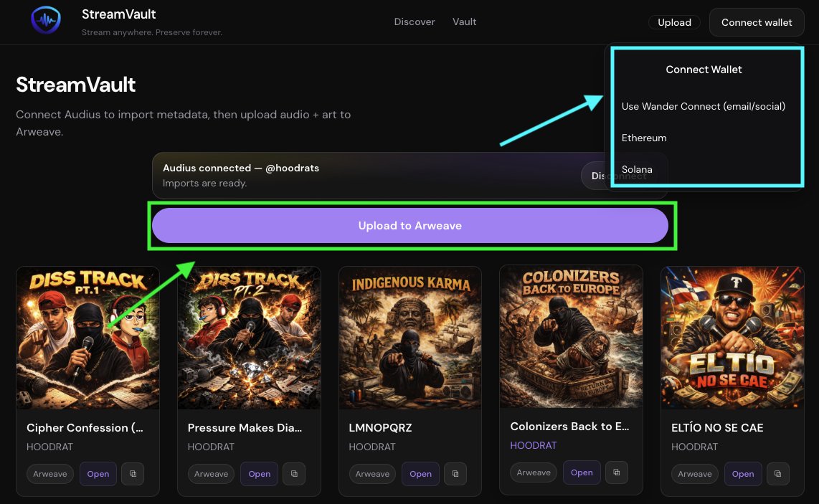Open LMNOPQRZ track

[x=420, y=474]
